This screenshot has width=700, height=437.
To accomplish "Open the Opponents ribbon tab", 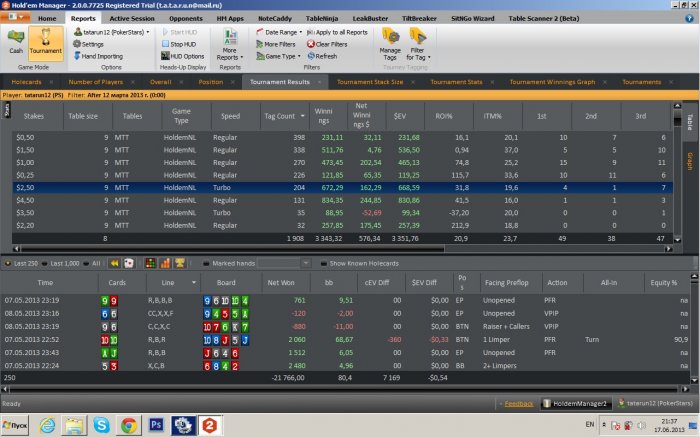I will [x=186, y=18].
